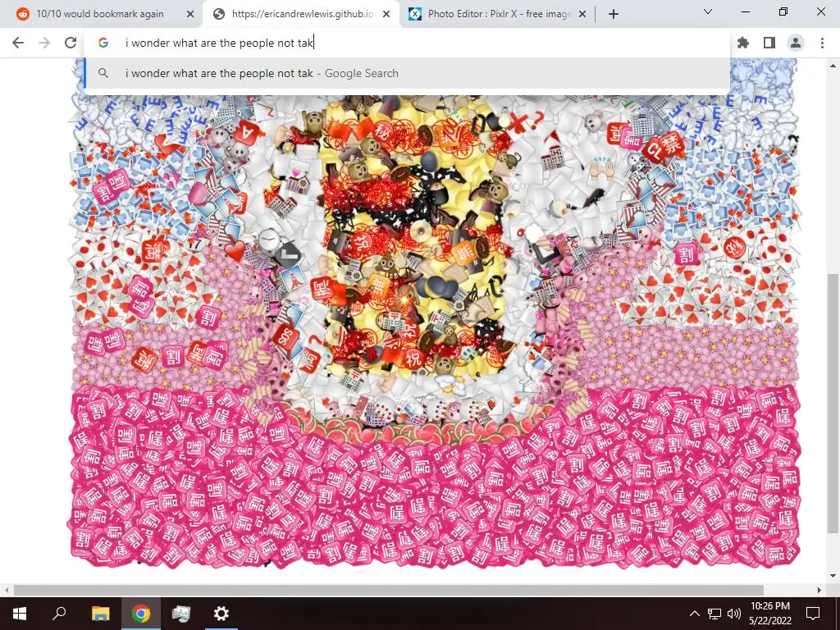Open the tab search chevron
The width and height of the screenshot is (840, 630).
708,11
